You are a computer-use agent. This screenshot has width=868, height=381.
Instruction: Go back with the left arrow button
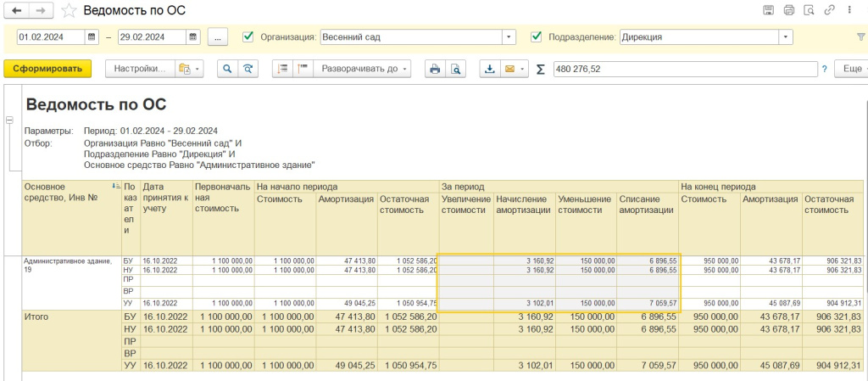pyautogui.click(x=16, y=10)
